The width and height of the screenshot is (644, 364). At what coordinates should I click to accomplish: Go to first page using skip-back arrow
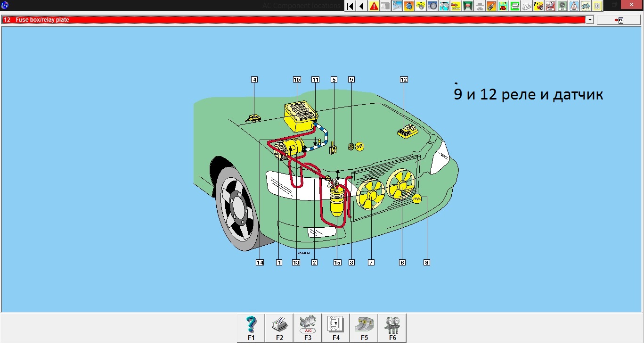coord(350,6)
